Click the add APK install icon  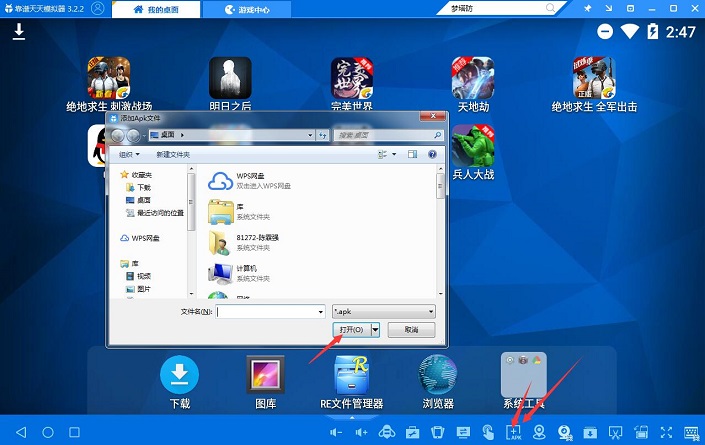point(513,432)
